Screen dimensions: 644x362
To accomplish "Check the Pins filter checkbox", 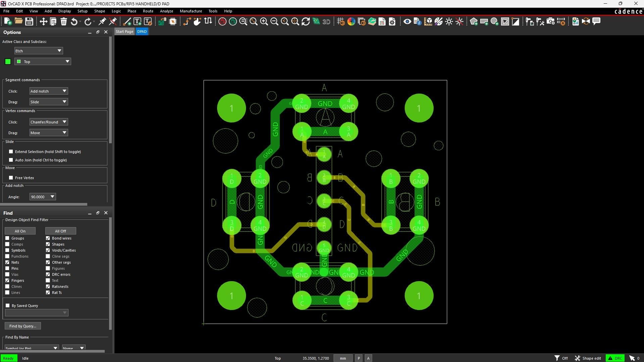I will 7,268.
